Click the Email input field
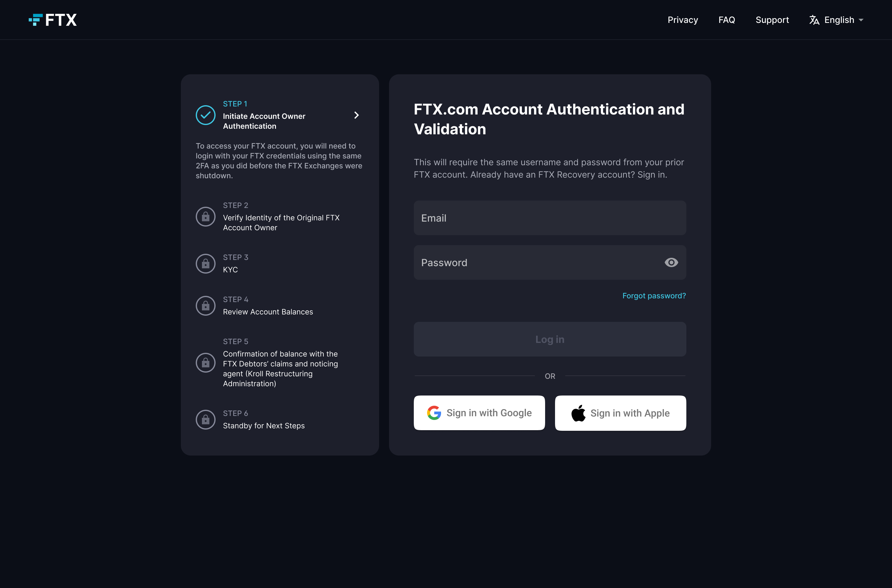 [550, 218]
